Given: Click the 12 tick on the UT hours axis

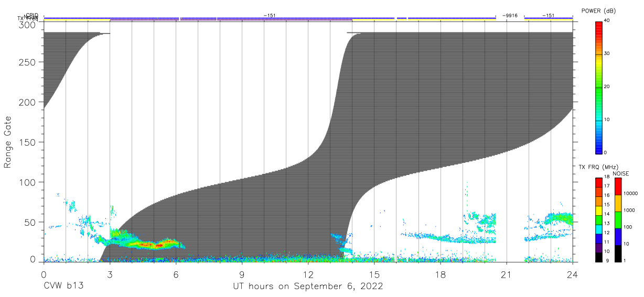Looking at the screenshot, I should (x=308, y=274).
